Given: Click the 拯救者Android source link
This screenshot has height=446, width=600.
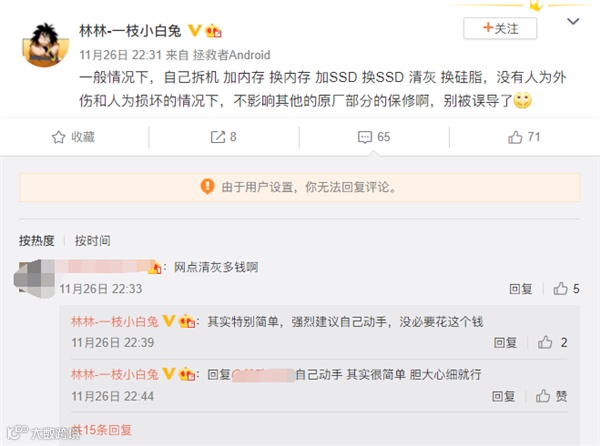Looking at the screenshot, I should click(232, 55).
